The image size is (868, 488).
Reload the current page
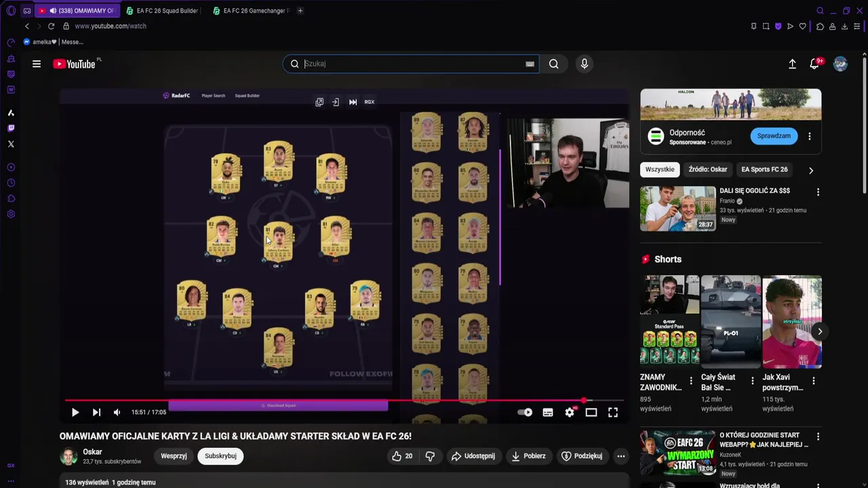[51, 26]
